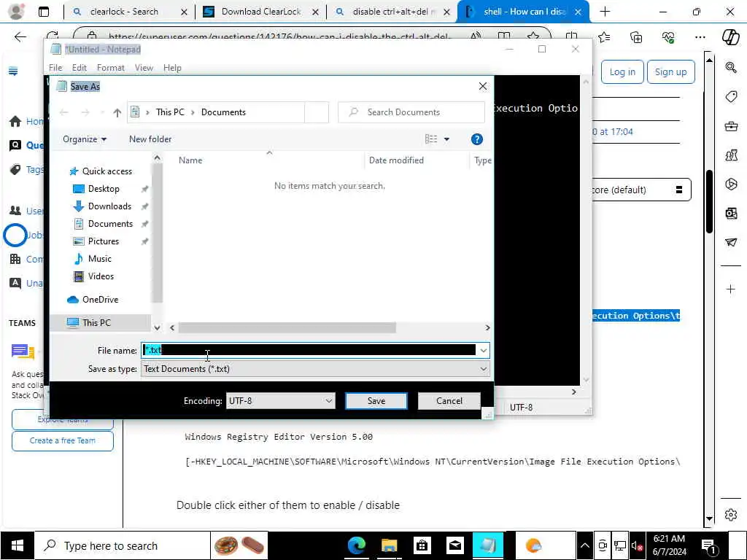Click the Edge sidebar tools briefcase icon
747x560 pixels.
pyautogui.click(x=731, y=126)
